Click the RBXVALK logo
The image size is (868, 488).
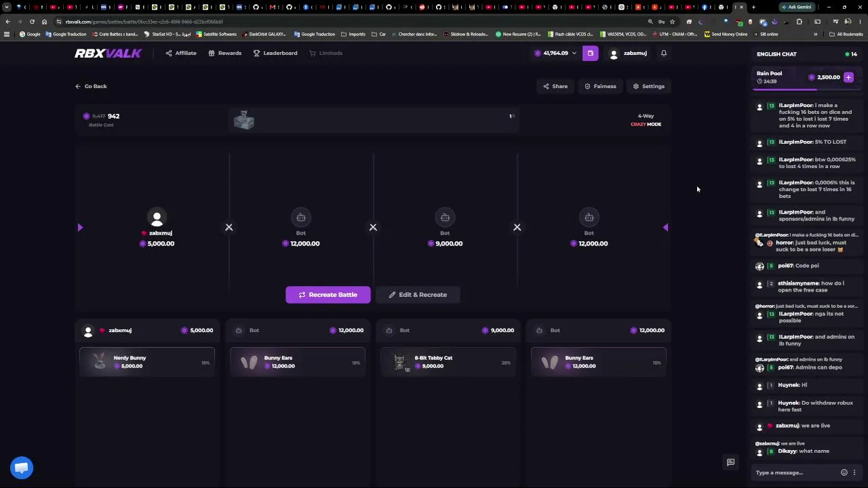pos(108,53)
